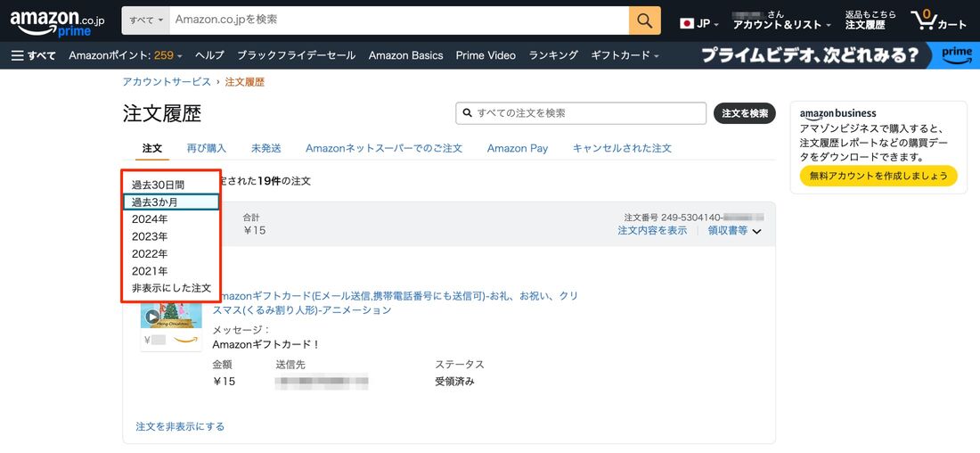The height and width of the screenshot is (453, 980).
Task: Open the Amazonギフトカード product title link
Action: pyautogui.click(x=395, y=303)
